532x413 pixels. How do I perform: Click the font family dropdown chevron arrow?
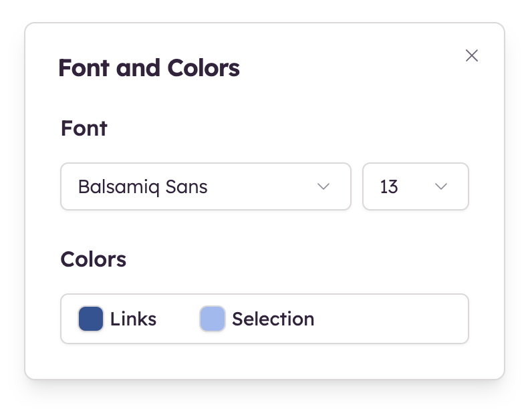[323, 186]
